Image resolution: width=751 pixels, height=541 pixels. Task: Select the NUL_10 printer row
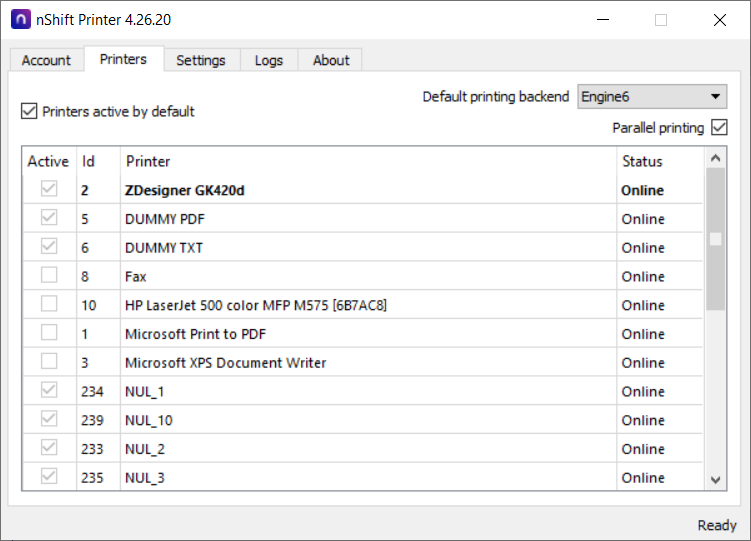pos(363,420)
